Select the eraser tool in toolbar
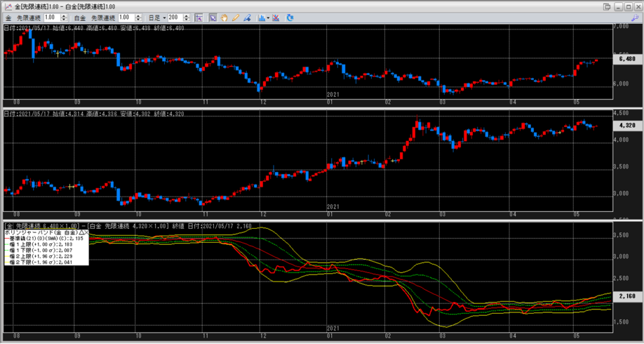The width and height of the screenshot is (644, 344). (247, 18)
